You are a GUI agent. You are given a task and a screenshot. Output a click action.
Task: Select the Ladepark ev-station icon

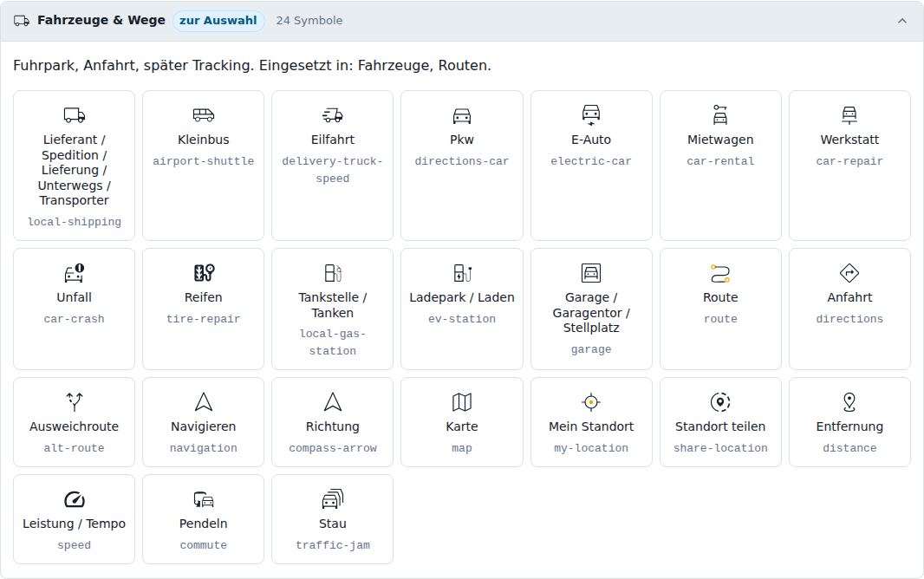[x=462, y=273]
